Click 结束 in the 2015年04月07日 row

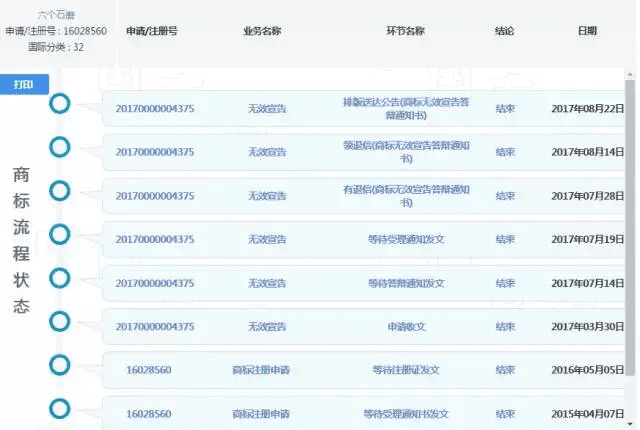(505, 414)
